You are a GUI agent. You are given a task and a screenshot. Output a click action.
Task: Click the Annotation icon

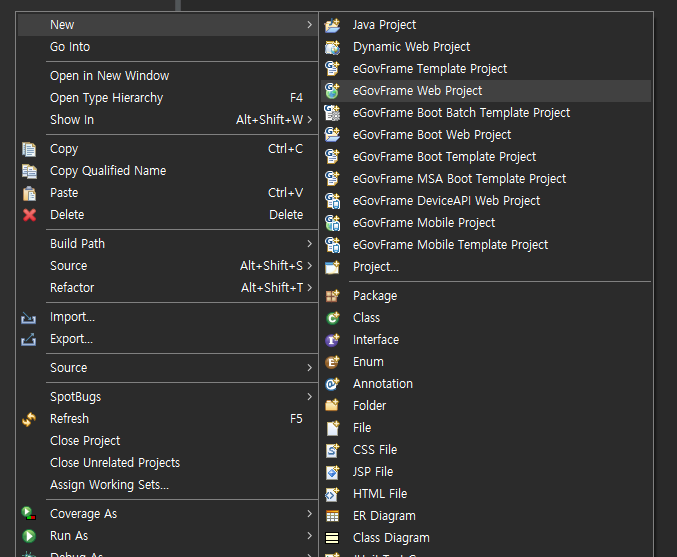click(x=332, y=384)
